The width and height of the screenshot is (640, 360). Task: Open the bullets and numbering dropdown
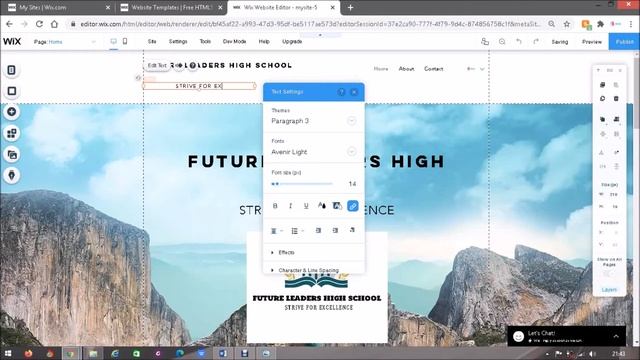point(297,231)
